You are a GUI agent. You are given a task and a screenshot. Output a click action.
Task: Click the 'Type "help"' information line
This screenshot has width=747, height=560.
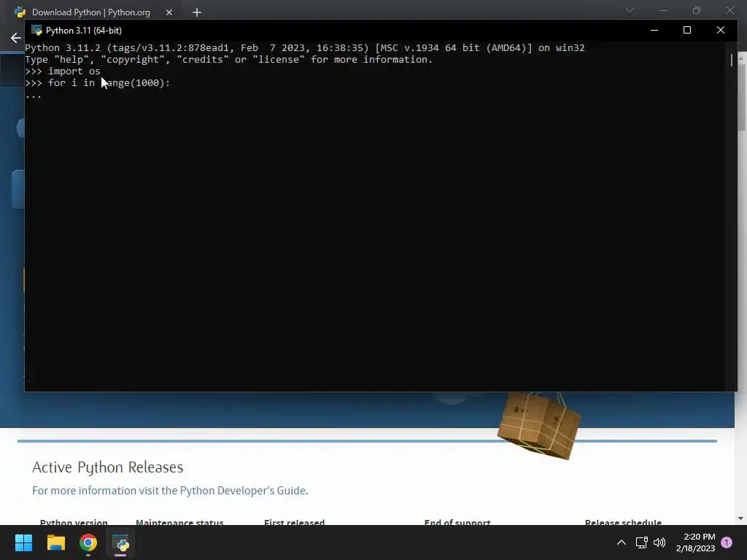coord(228,60)
